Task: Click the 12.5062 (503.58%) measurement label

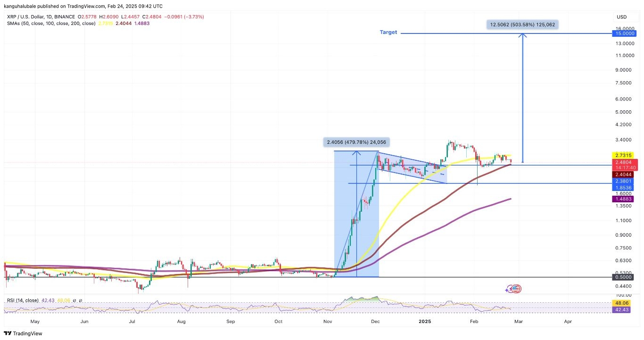Action: pos(522,25)
